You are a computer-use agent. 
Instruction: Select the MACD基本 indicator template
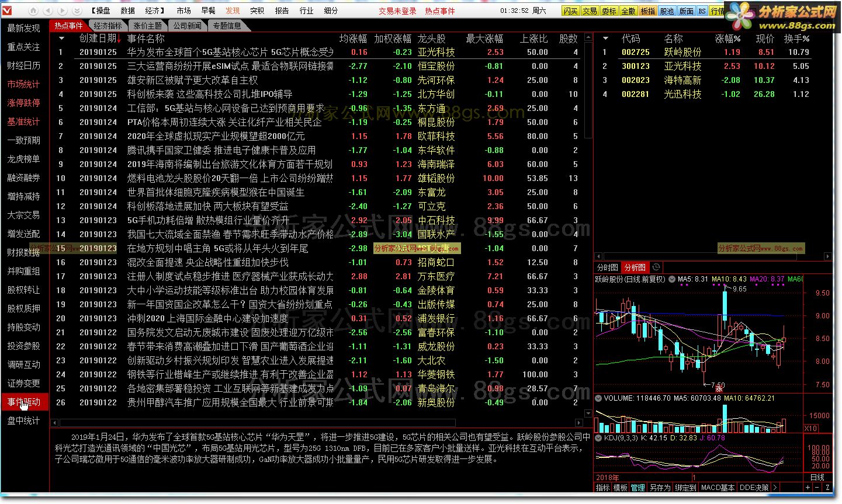pyautogui.click(x=718, y=488)
